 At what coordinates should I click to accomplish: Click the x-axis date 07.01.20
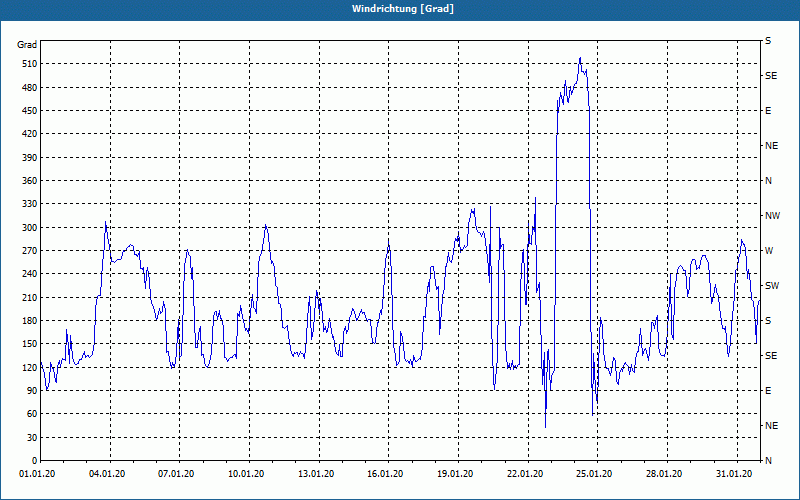pos(176,474)
